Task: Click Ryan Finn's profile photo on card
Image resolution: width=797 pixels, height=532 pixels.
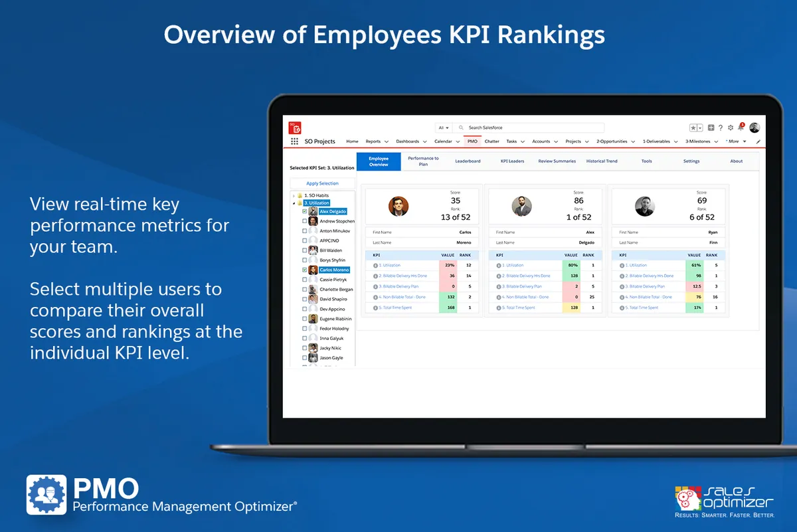Action: 644,206
